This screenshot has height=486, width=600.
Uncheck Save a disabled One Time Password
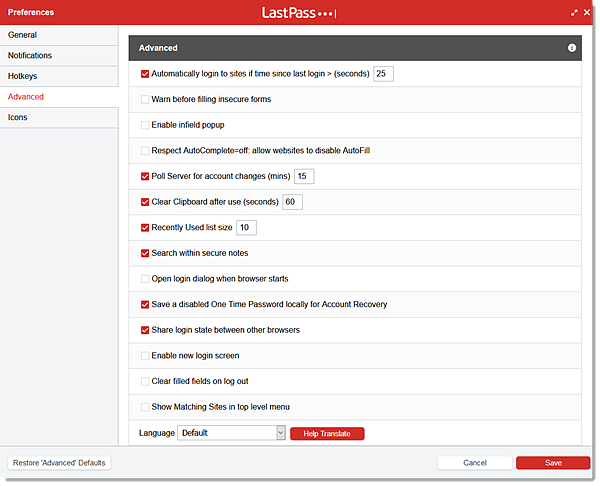(x=145, y=305)
